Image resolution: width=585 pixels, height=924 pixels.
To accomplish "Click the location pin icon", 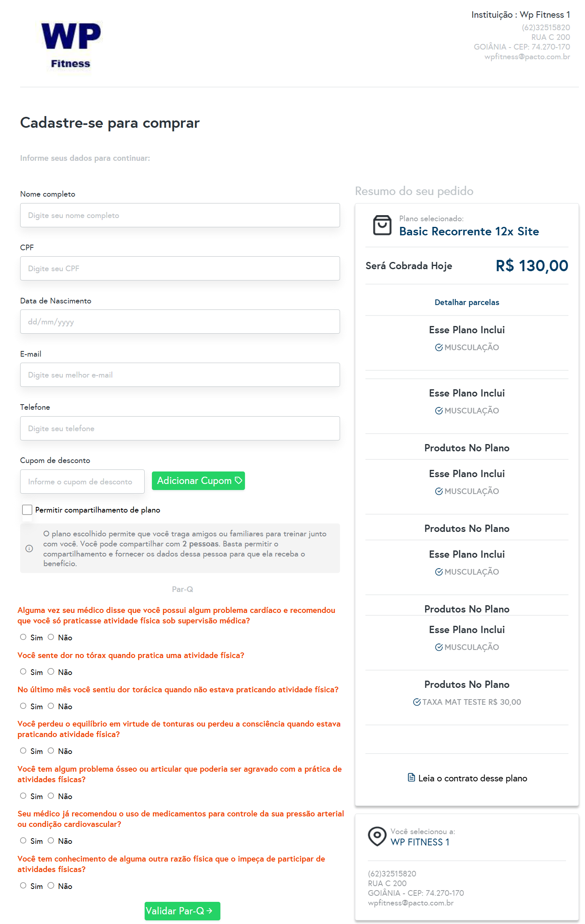I will 377,836.
